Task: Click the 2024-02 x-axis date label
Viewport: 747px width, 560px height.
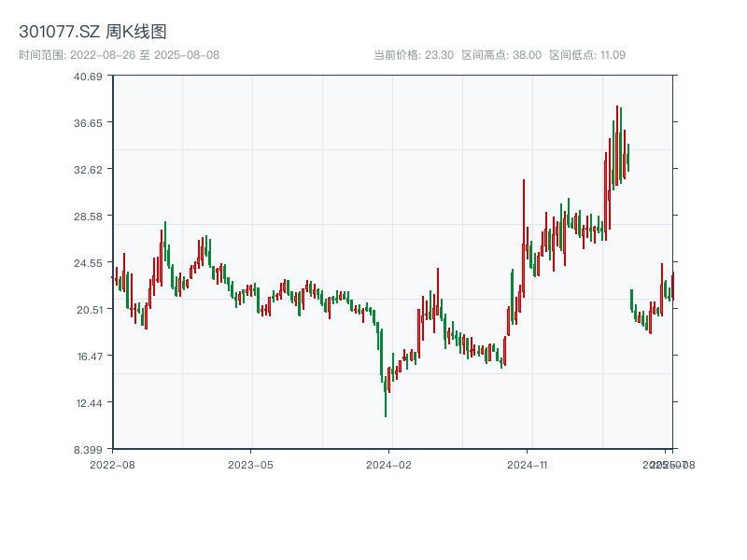Action: (x=389, y=464)
